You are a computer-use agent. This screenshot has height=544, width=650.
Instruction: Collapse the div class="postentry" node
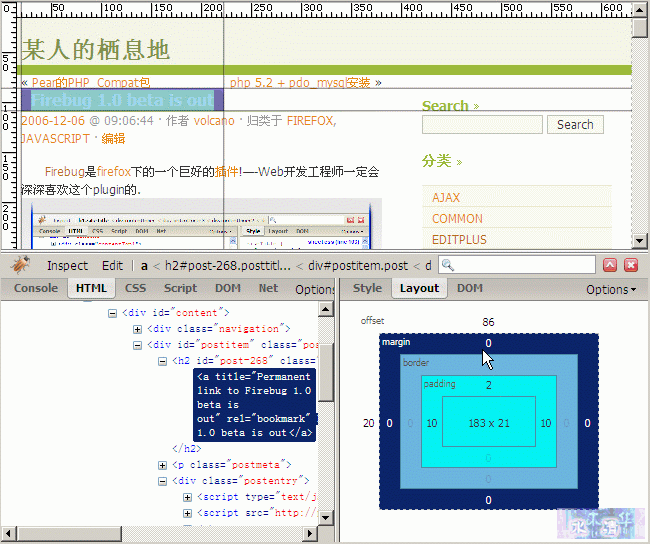pyautogui.click(x=162, y=481)
